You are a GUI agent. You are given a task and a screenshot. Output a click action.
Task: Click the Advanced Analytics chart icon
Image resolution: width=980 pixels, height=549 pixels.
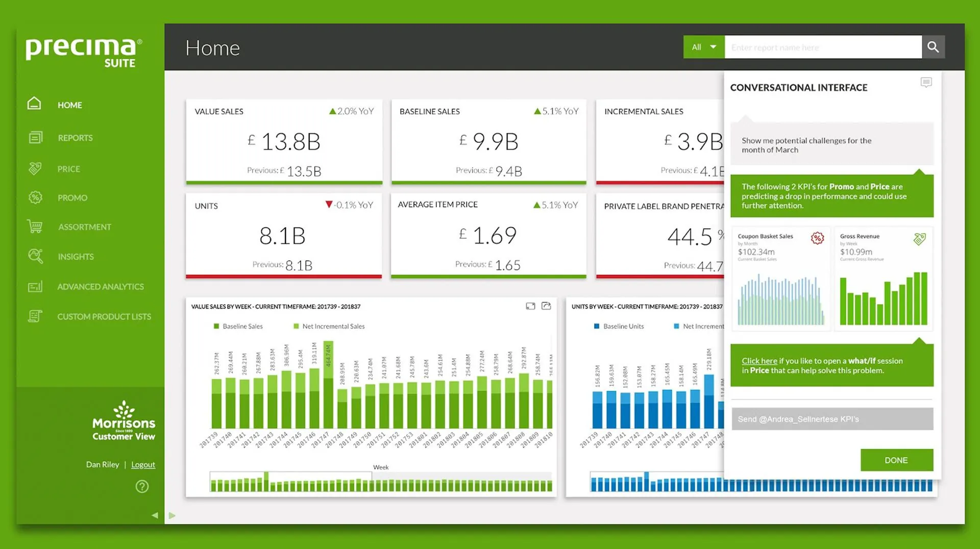[35, 286]
